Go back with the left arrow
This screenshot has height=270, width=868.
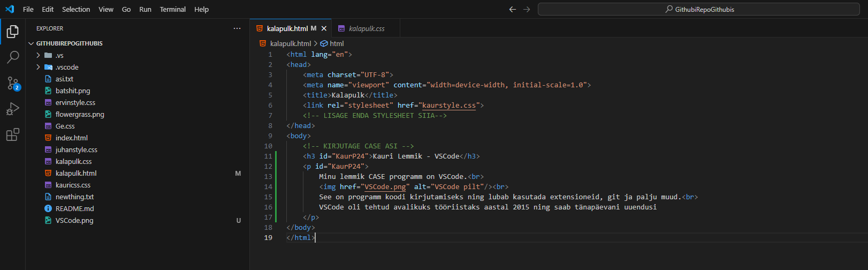pos(513,9)
